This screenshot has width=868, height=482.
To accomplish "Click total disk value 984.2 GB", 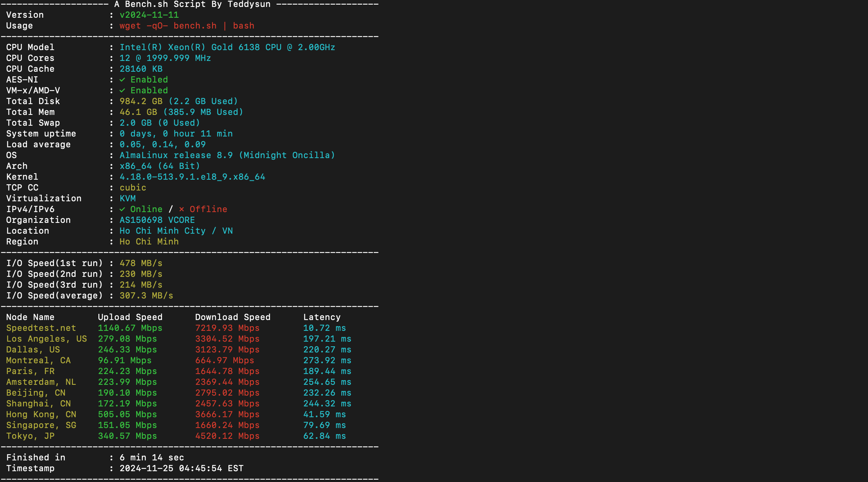I will [x=141, y=101].
